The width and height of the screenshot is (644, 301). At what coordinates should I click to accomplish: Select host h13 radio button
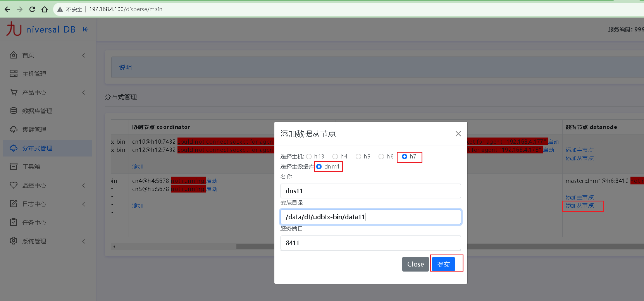pos(309,157)
